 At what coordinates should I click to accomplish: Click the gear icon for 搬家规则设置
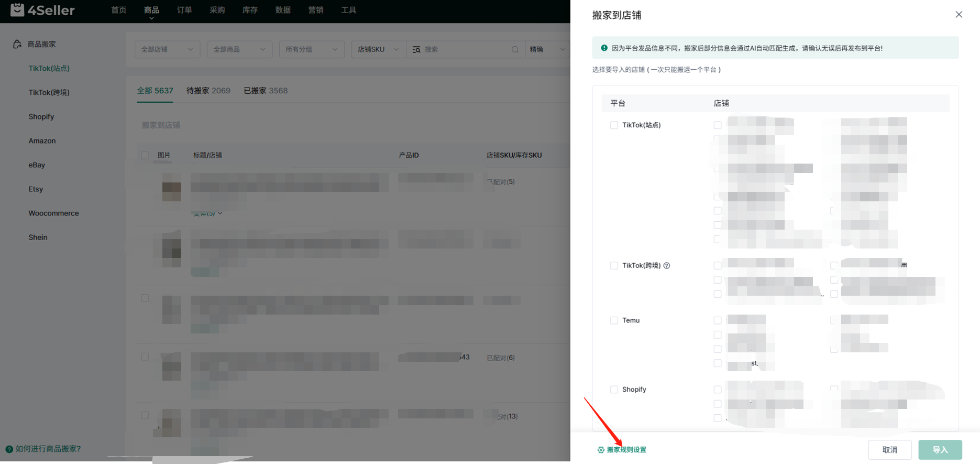pyautogui.click(x=601, y=450)
